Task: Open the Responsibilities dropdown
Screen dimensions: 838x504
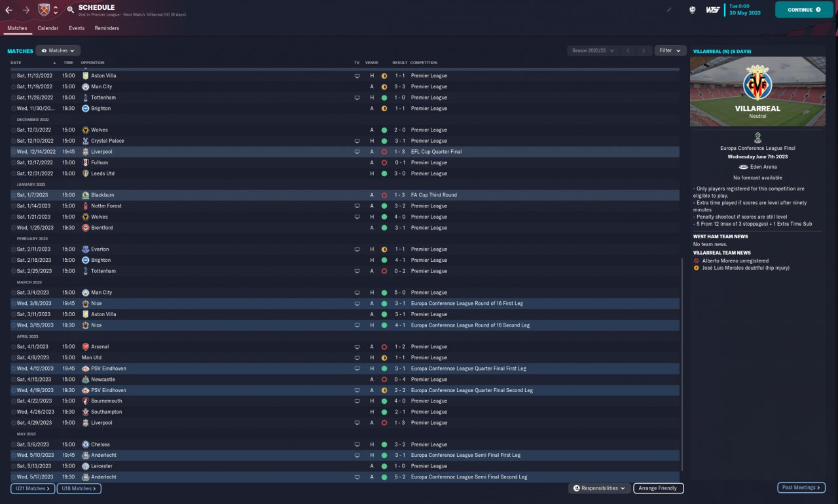Action: click(x=599, y=488)
